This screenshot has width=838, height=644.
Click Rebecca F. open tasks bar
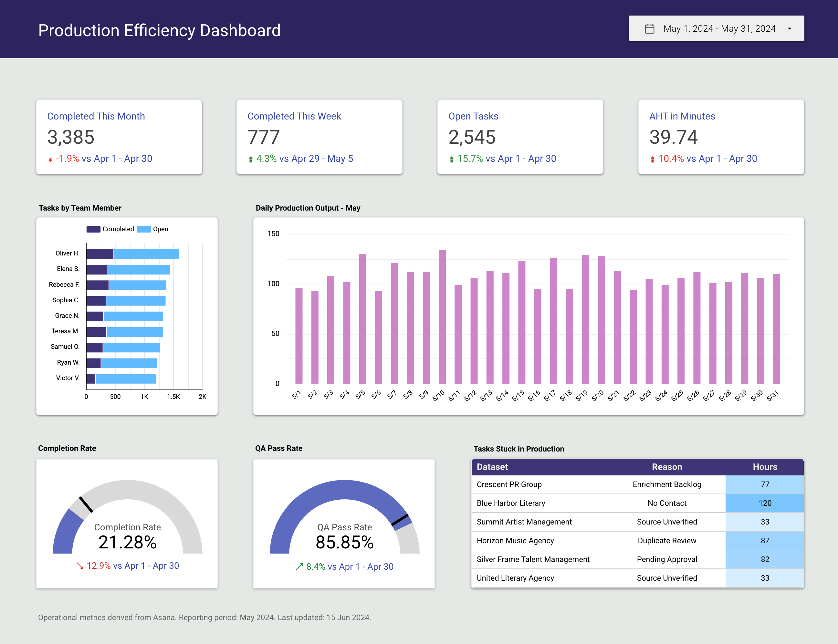point(138,285)
